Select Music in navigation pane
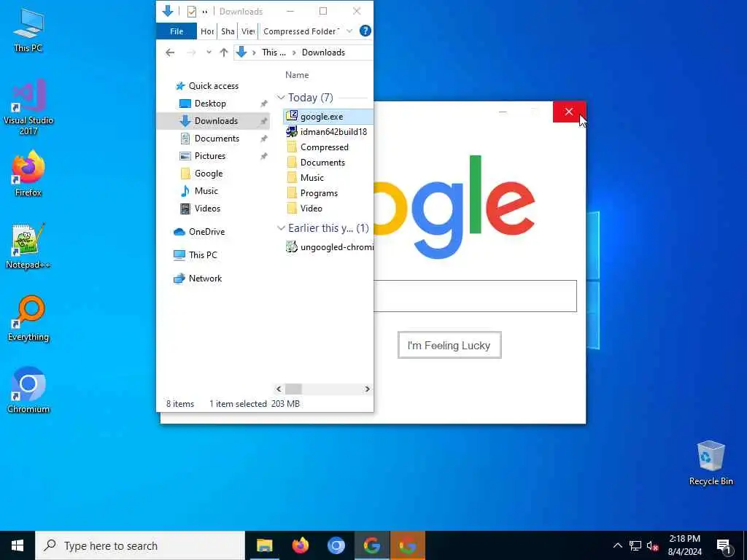 pyautogui.click(x=206, y=191)
